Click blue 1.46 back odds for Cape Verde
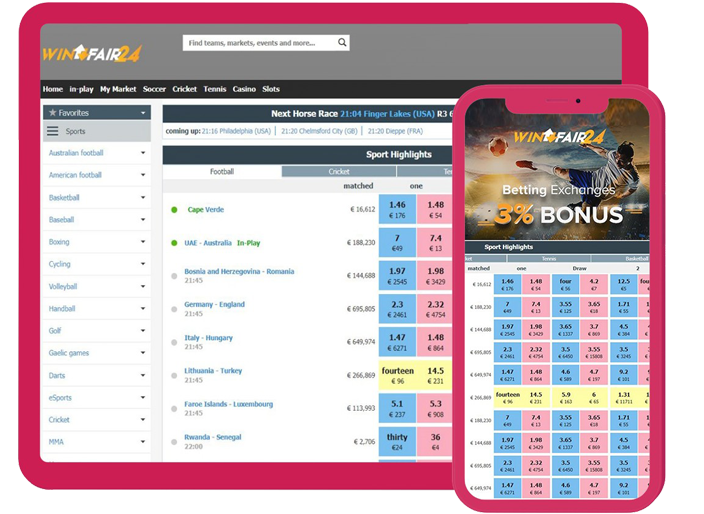Viewport: 704px width, 514px height. [x=397, y=209]
